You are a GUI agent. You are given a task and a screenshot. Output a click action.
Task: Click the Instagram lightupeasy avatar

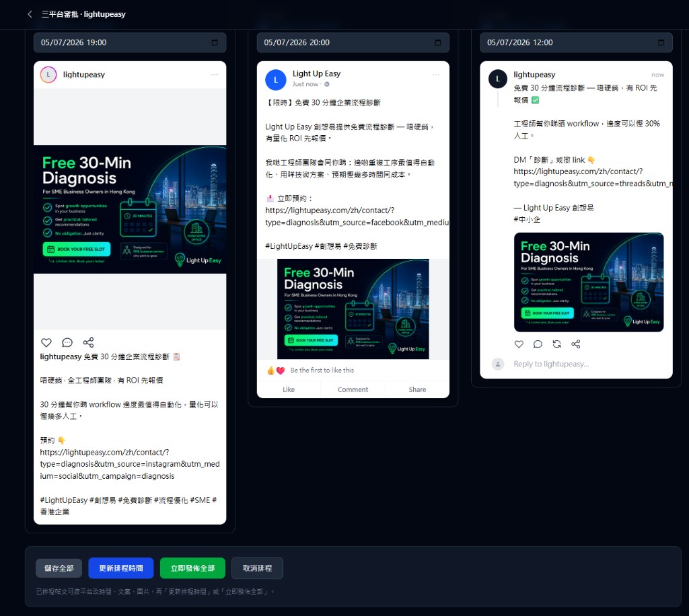click(x=48, y=75)
